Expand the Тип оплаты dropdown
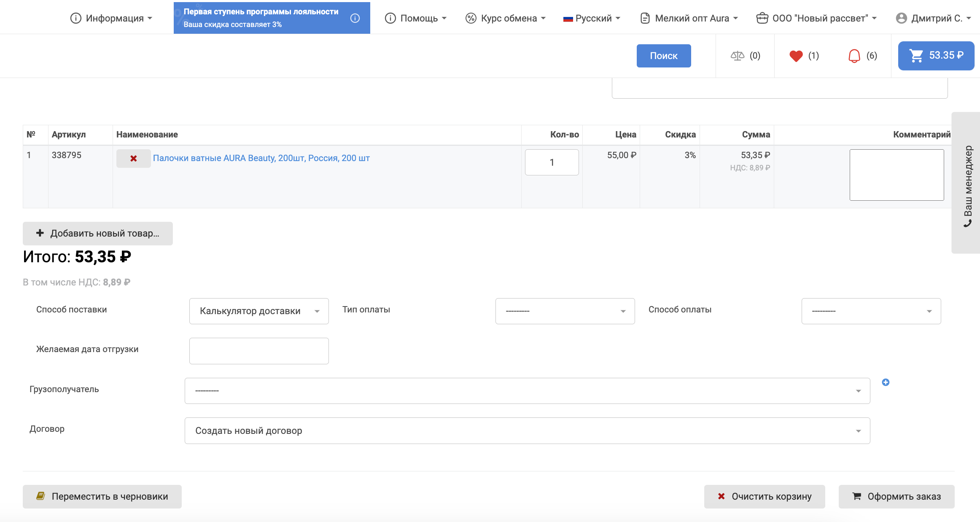 pyautogui.click(x=565, y=311)
